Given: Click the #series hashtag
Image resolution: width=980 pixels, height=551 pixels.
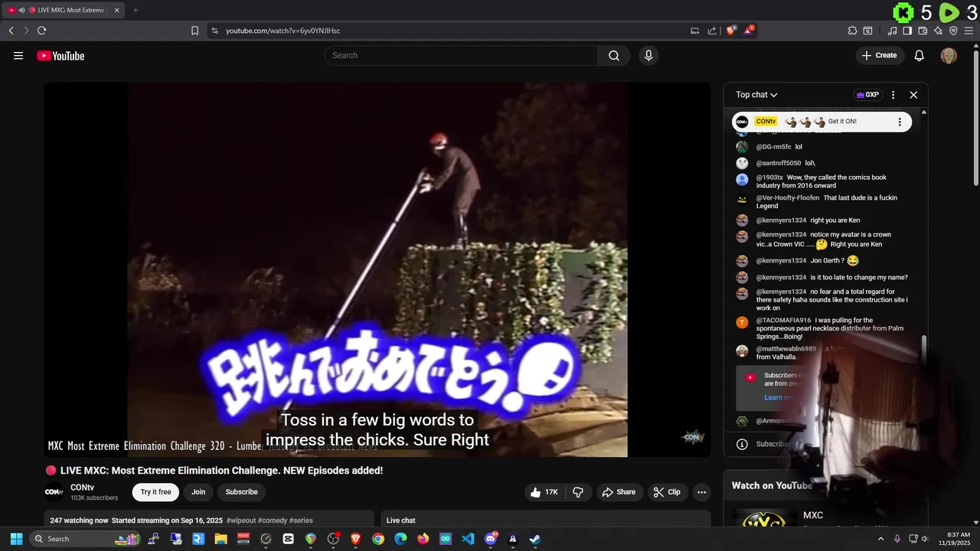Looking at the screenshot, I should [301, 520].
